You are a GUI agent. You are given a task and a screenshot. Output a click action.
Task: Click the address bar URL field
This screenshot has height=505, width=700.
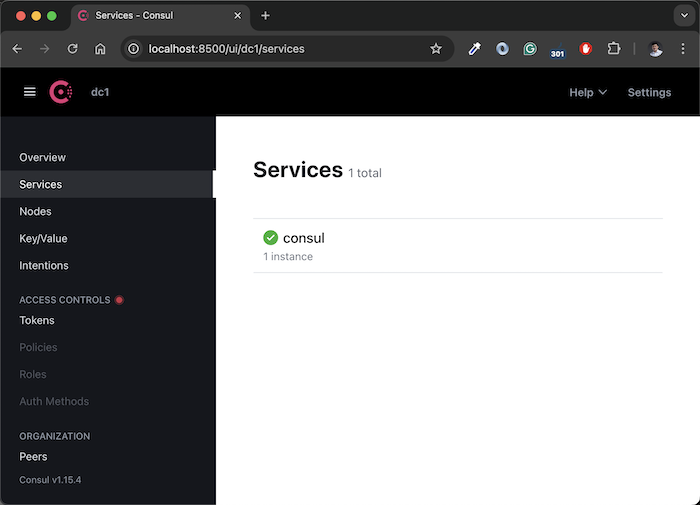[x=287, y=49]
